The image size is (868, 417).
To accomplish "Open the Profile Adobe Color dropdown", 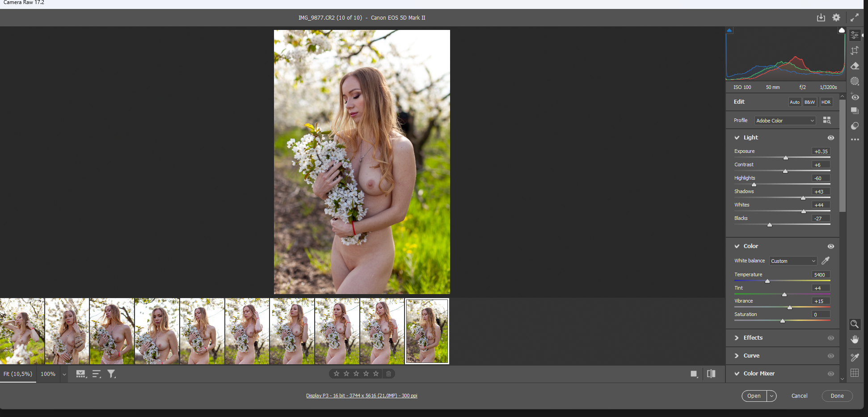I will pos(785,121).
